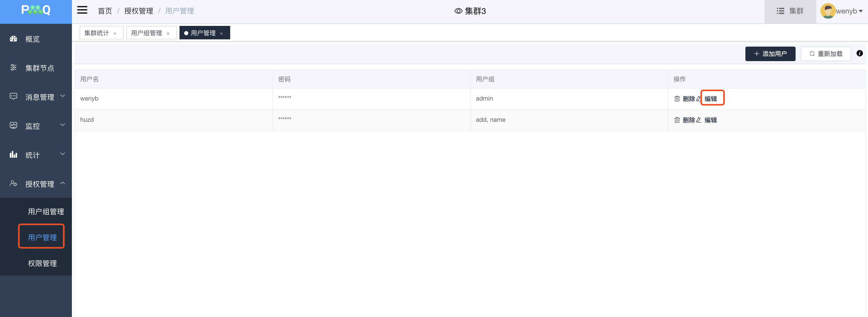This screenshot has height=317, width=868.
Task: Click the 添加用户 button
Action: (770, 54)
